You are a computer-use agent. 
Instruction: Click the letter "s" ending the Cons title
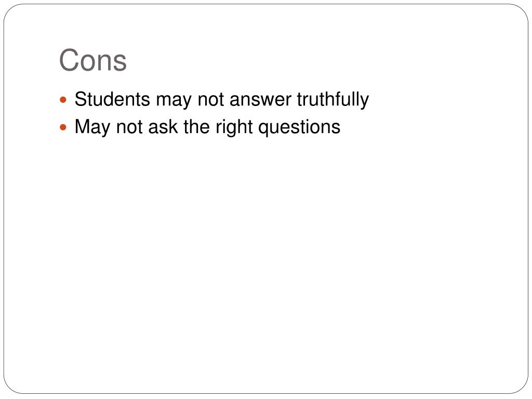120,63
